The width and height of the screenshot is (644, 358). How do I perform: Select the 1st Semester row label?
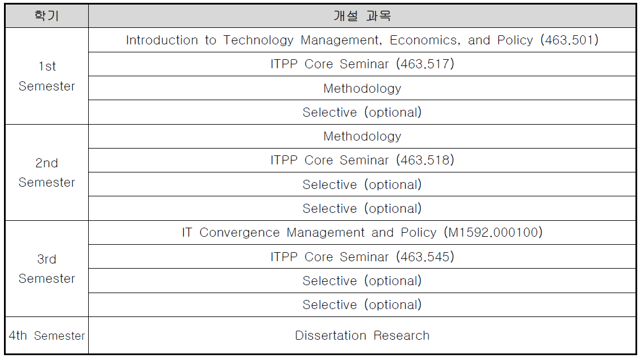(x=47, y=76)
